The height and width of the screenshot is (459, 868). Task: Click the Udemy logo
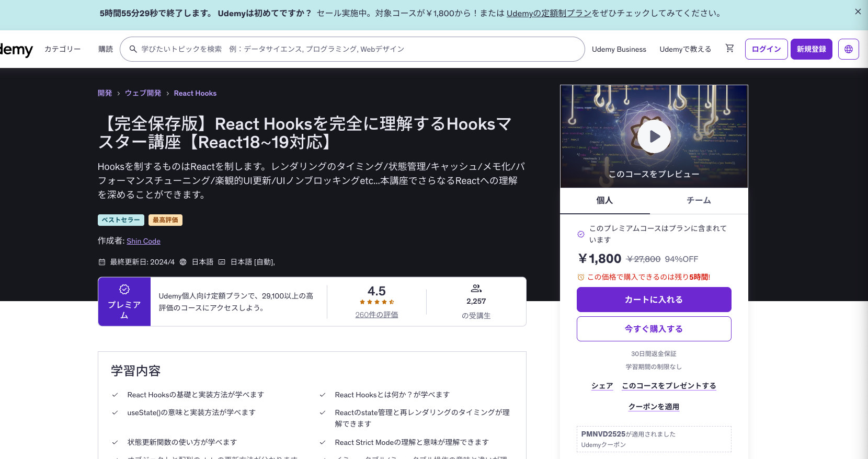pos(16,49)
